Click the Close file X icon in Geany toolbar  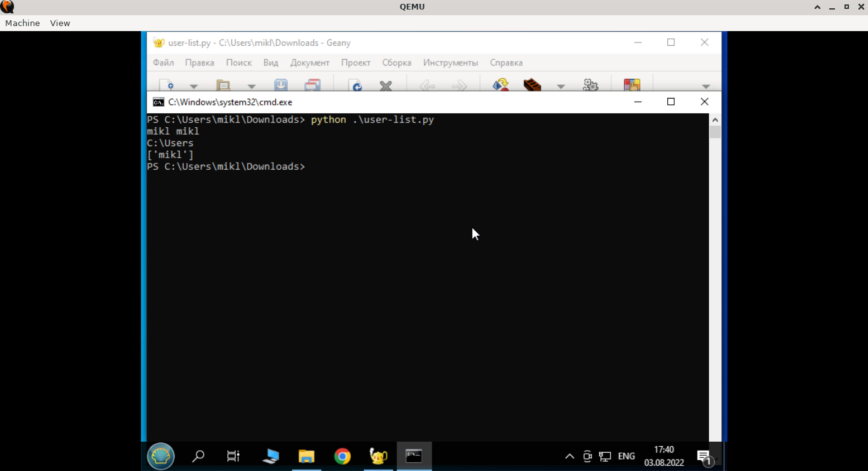pos(386,85)
